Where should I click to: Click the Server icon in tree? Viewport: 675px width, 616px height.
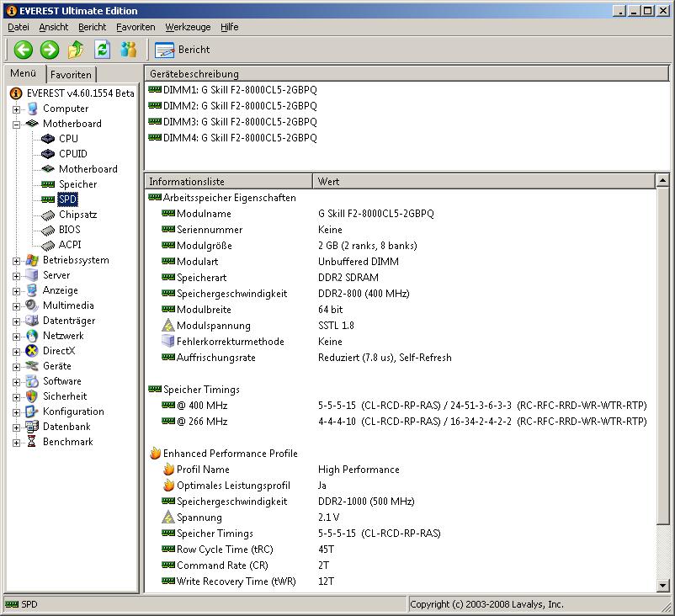[32, 275]
